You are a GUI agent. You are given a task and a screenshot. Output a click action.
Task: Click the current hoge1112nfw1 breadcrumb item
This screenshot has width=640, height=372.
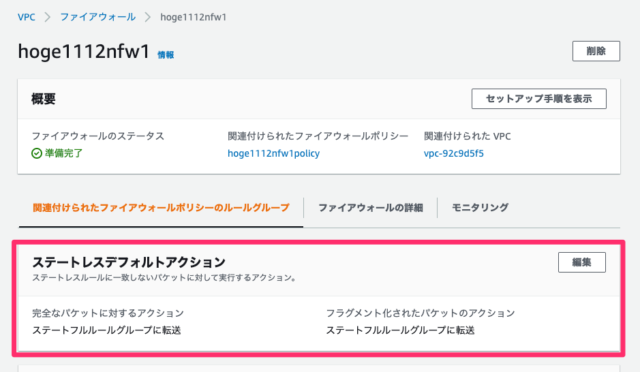click(x=193, y=17)
